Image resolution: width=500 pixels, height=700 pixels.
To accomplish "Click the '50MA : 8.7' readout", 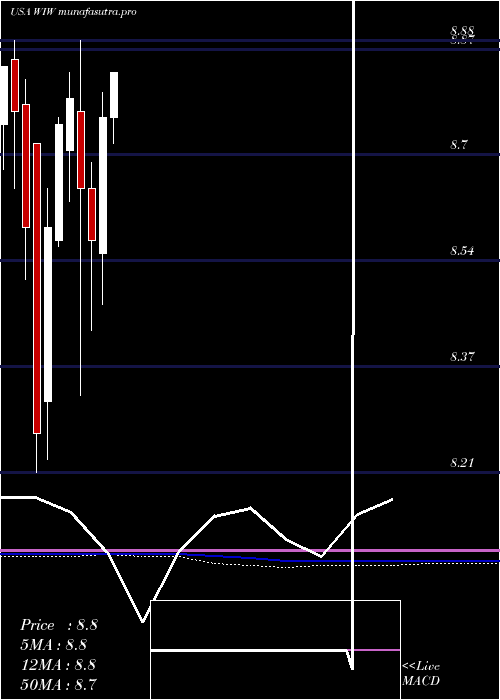I will coord(58,684).
